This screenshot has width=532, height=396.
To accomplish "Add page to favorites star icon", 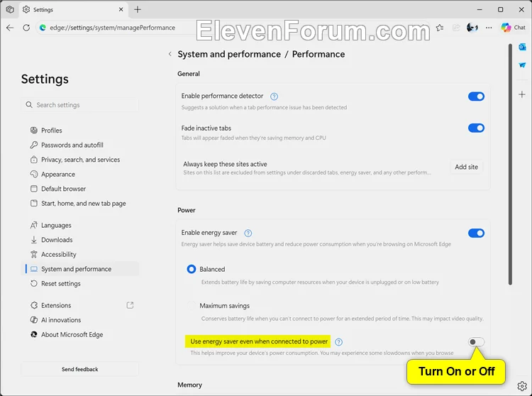I will [440, 28].
